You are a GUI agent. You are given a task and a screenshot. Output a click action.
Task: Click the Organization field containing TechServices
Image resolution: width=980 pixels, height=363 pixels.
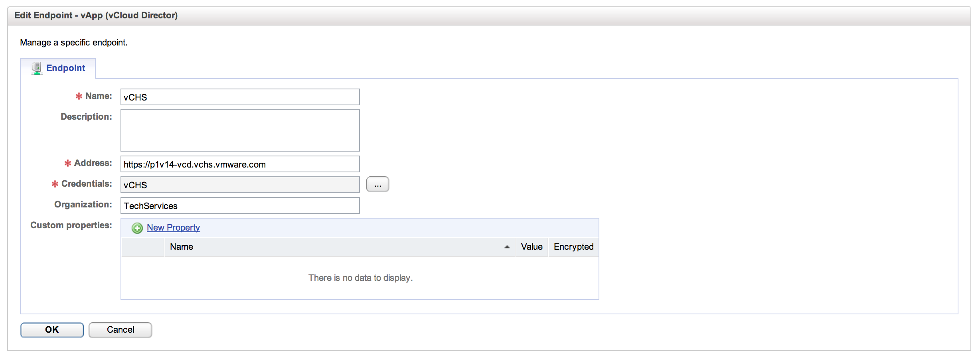240,206
